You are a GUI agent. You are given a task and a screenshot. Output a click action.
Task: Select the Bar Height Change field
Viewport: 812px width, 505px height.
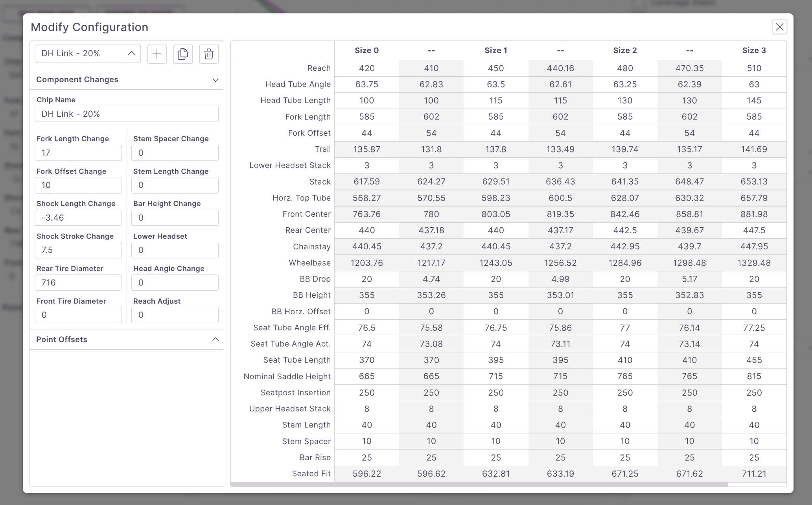coord(175,218)
